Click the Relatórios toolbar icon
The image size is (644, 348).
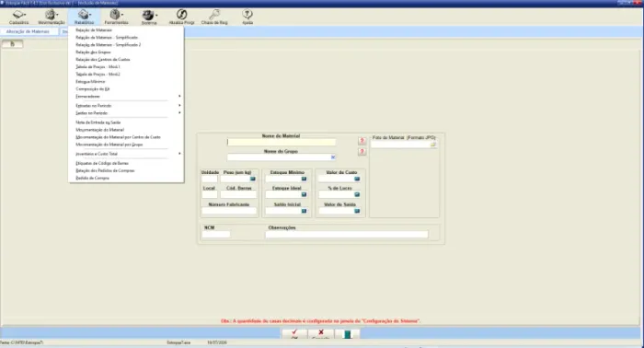pyautogui.click(x=85, y=17)
